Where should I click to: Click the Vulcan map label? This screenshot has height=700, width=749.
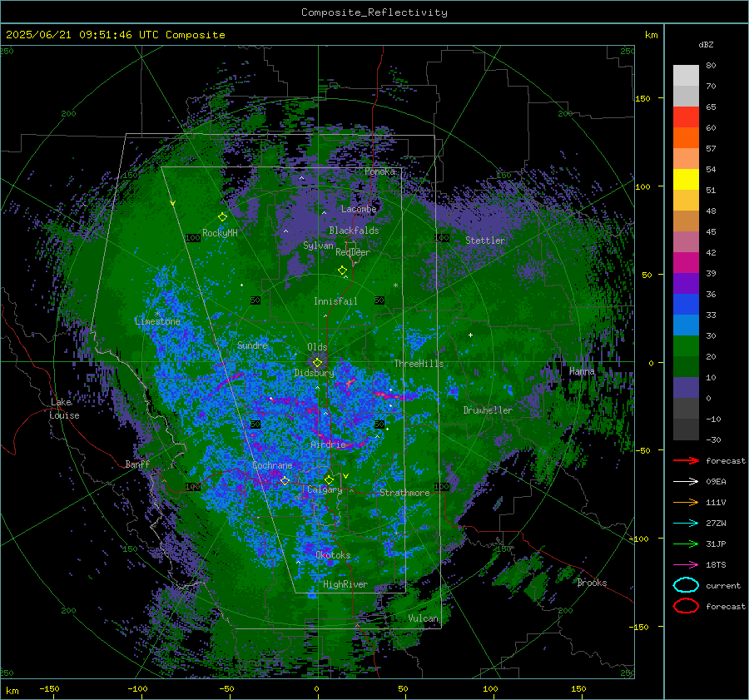pos(423,618)
